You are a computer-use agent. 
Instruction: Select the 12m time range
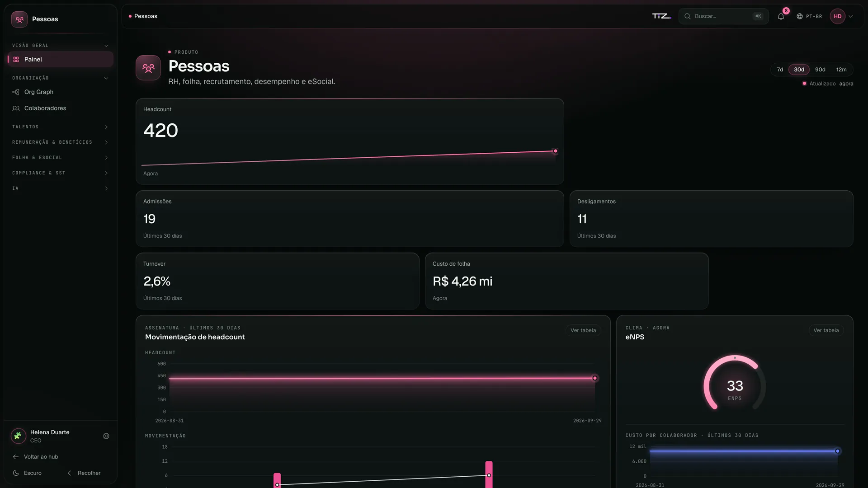click(841, 70)
